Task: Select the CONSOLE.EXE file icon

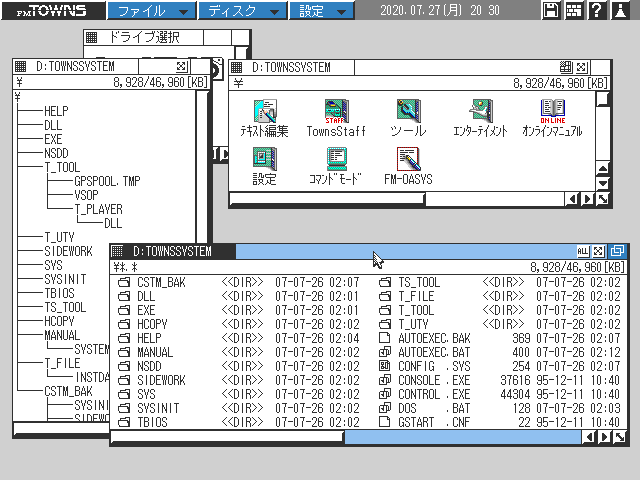Action: [385, 380]
